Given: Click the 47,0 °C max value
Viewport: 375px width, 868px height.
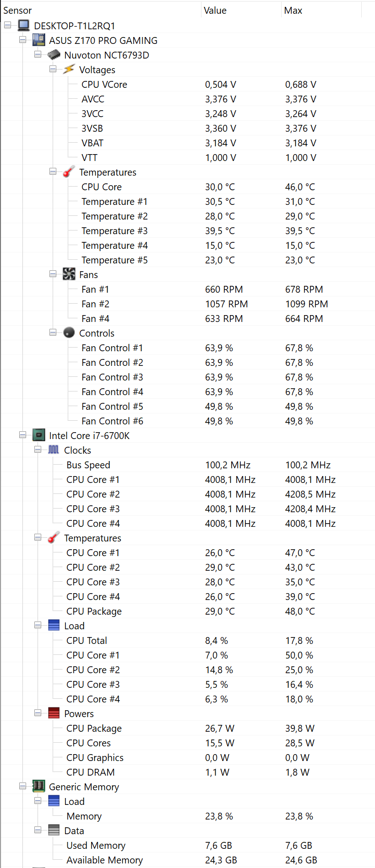Looking at the screenshot, I should coord(300,552).
